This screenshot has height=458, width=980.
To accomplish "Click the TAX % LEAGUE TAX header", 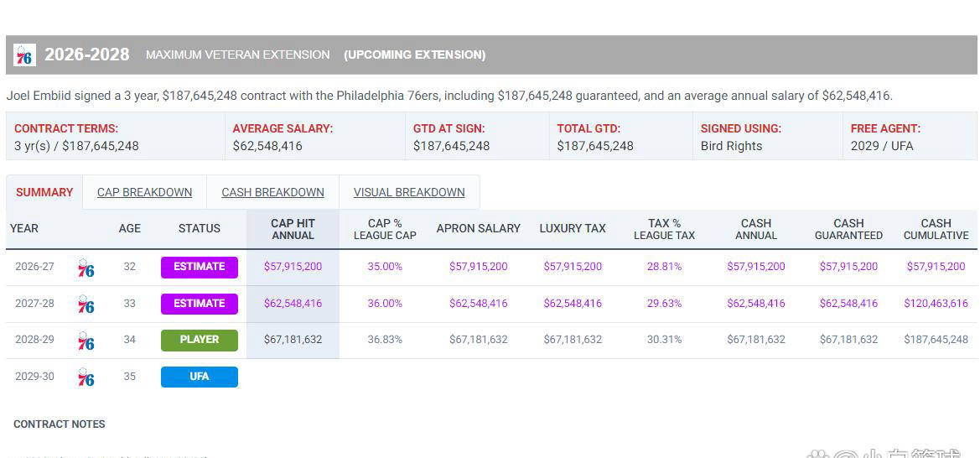I will 665,229.
